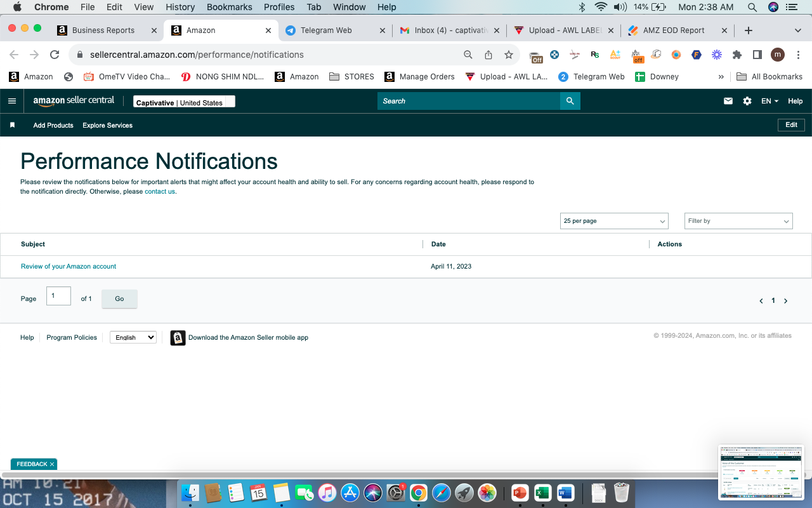Open the Captivative | United States account switcher
Image resolution: width=812 pixels, height=508 pixels.
[184, 102]
